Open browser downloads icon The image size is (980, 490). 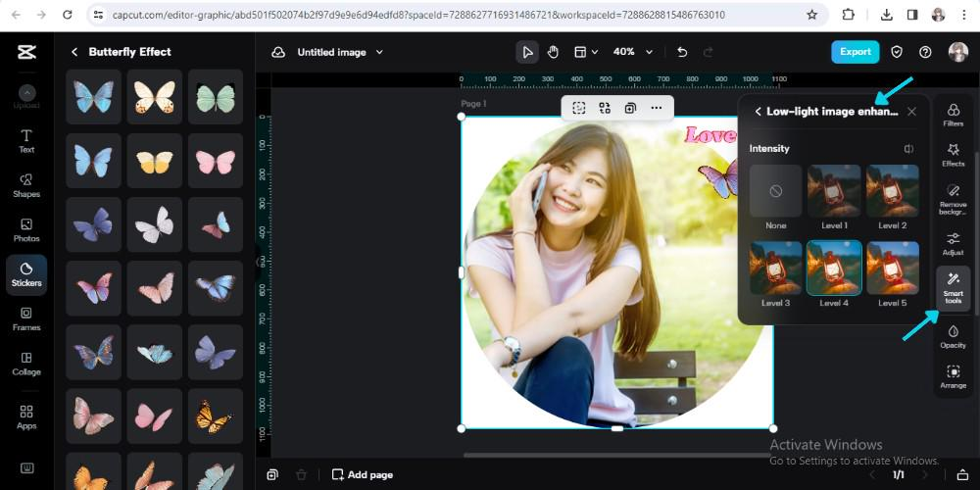coord(886,15)
